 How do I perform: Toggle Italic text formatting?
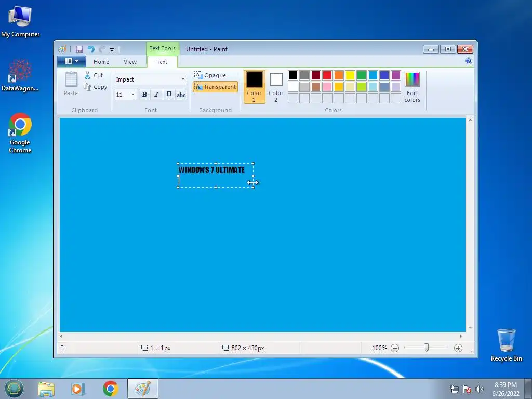click(156, 95)
